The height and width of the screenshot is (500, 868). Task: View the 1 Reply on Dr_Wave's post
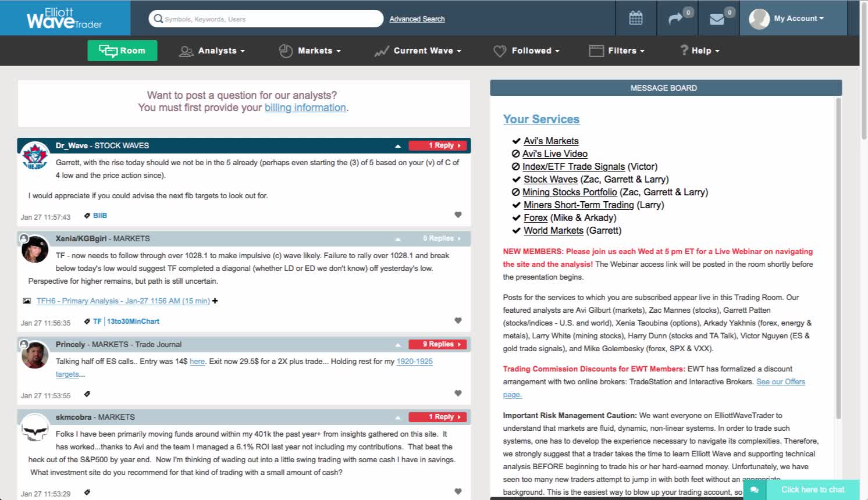coord(438,145)
